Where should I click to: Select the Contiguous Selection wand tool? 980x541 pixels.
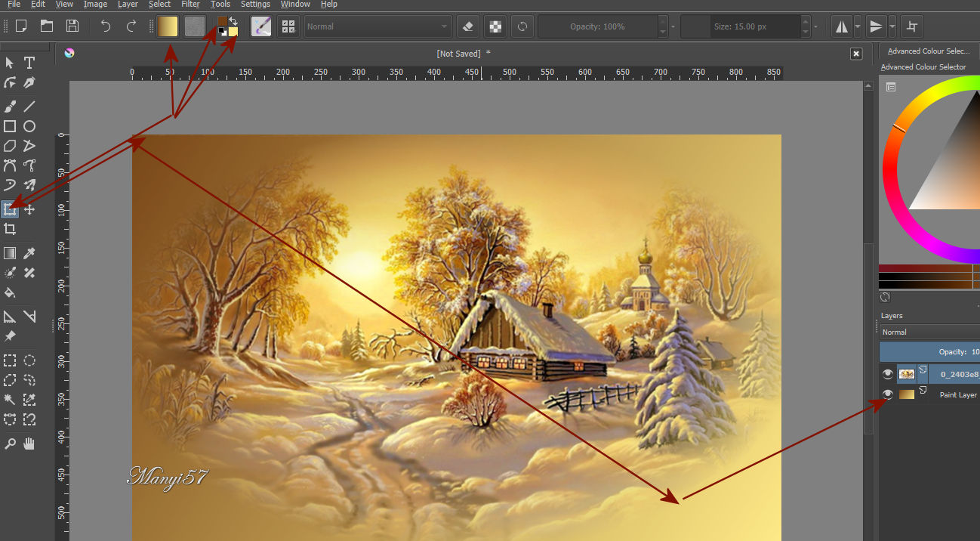[x=10, y=400]
